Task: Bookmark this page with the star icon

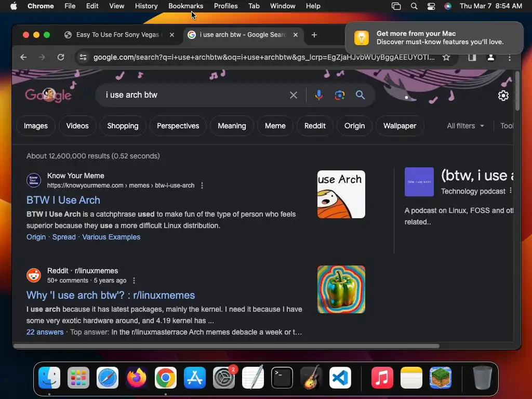Action: click(x=446, y=57)
